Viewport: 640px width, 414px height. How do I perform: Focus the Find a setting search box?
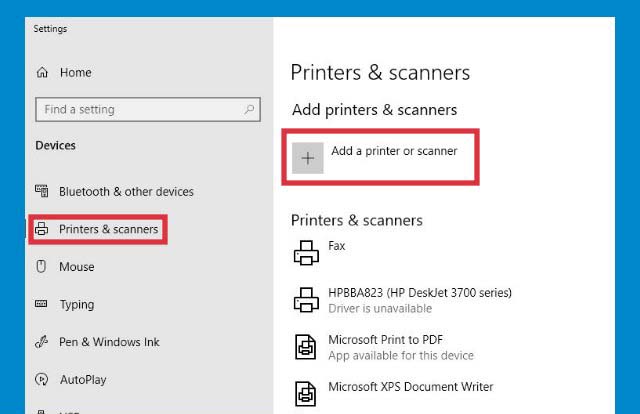(148, 109)
